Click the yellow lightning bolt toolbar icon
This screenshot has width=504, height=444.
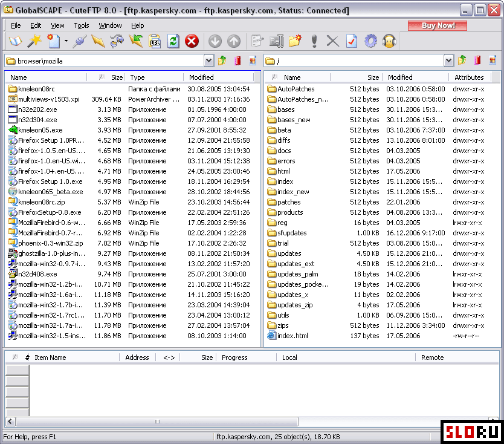(98, 41)
